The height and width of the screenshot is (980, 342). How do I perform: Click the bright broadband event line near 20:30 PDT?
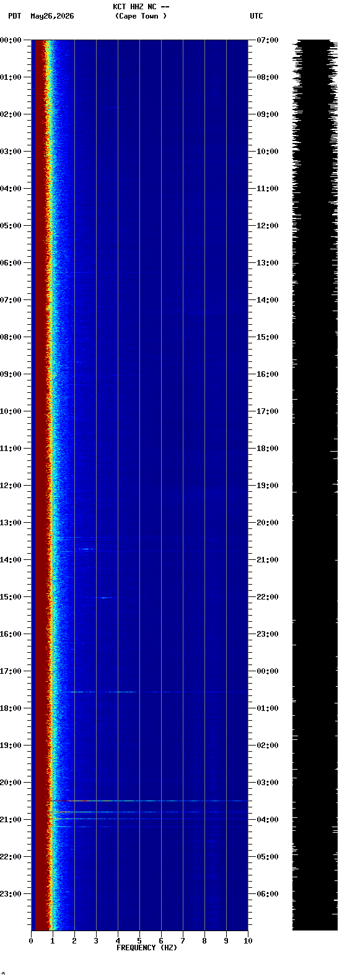(x=149, y=801)
